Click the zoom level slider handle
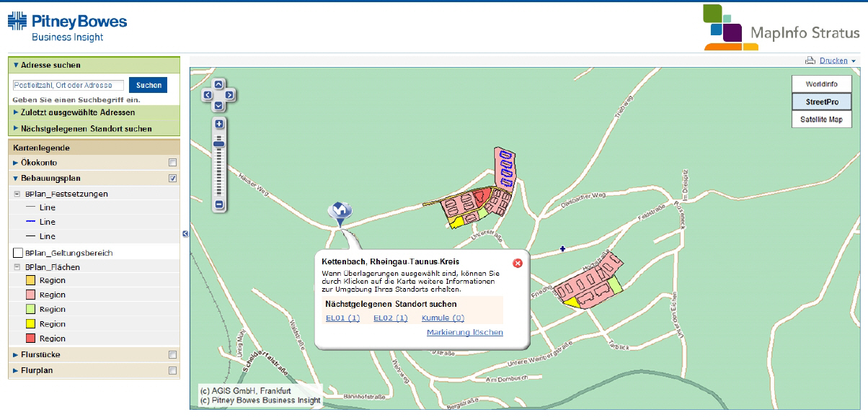 219,144
